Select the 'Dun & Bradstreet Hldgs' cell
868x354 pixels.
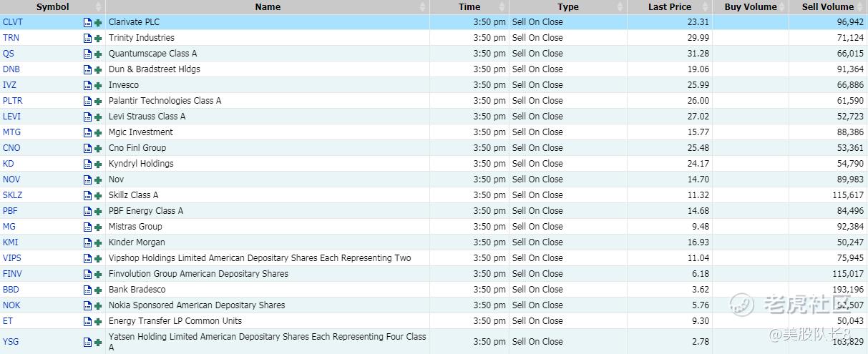click(268, 69)
